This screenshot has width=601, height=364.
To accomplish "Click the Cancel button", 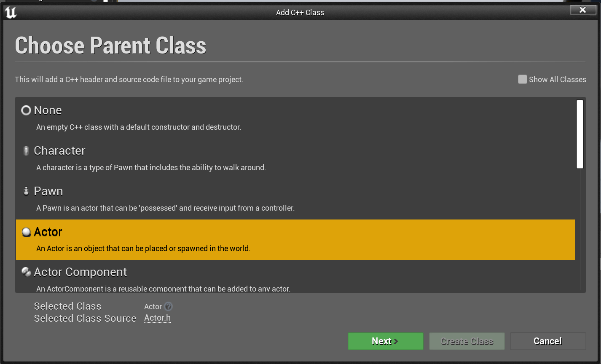I will click(548, 341).
